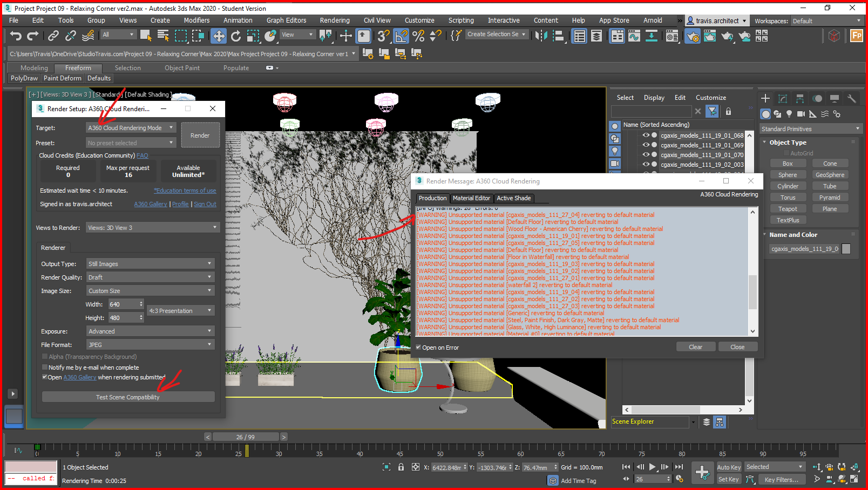Hide cgaxis_models_111_19_01_068 using its eye toggle

[x=646, y=135]
